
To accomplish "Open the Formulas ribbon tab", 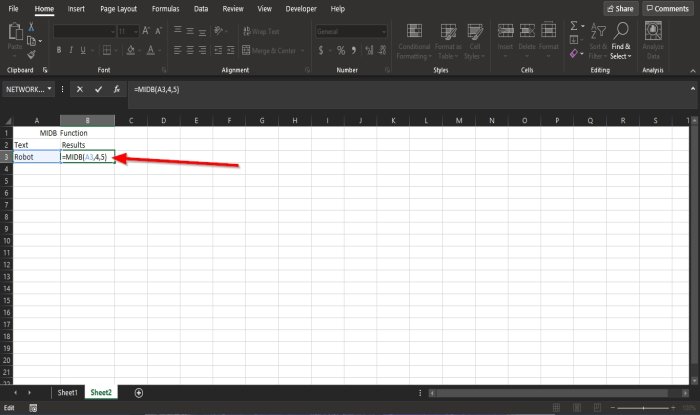I will coord(165,8).
